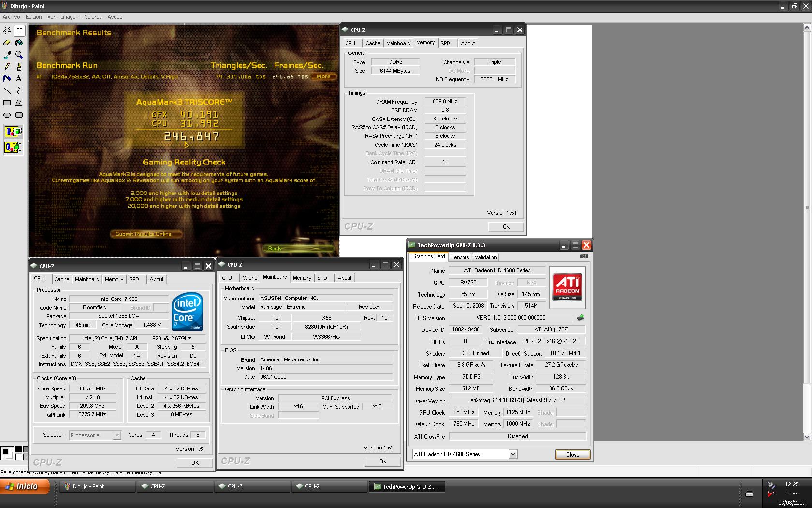Click the Intel Core i7 logo in CPU-Z
The width and height of the screenshot is (812, 508).
(188, 311)
